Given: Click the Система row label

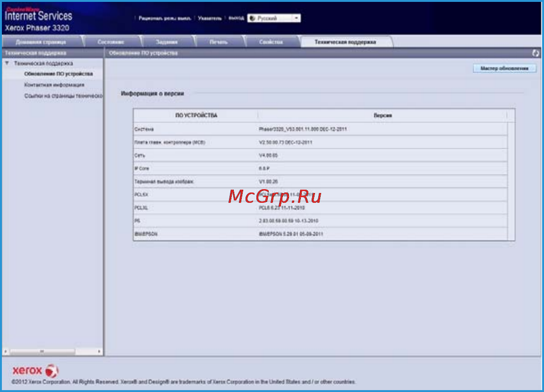Looking at the screenshot, I should (144, 129).
